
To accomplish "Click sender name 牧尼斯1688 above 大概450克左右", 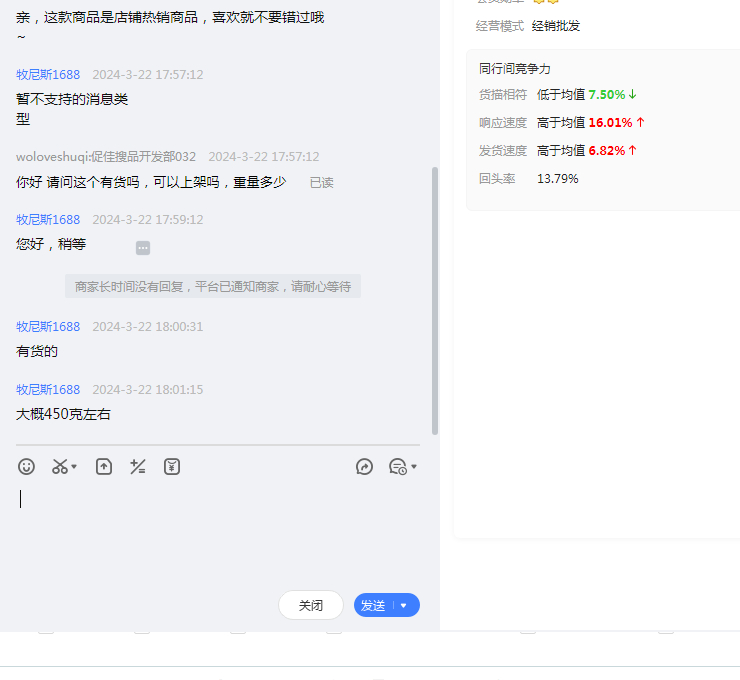I will 48,390.
